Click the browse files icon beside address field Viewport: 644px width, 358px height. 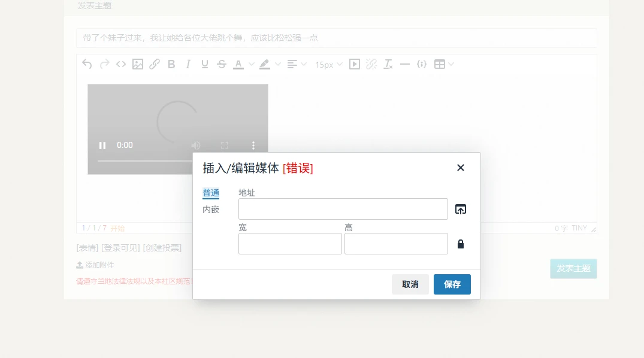pos(460,209)
